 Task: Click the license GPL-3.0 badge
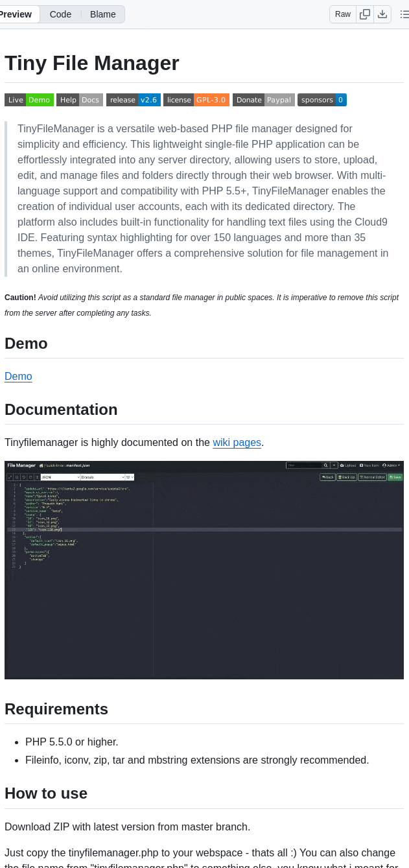[196, 100]
